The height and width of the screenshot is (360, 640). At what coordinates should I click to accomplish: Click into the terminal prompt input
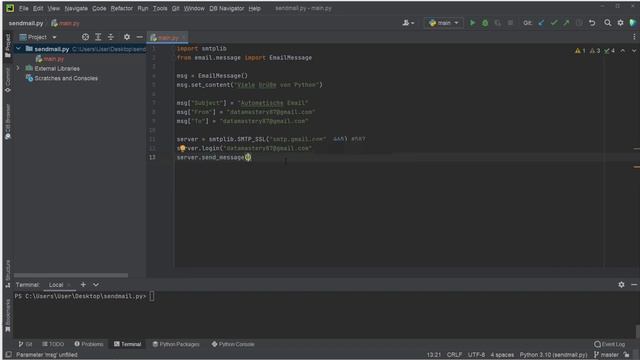pos(152,296)
